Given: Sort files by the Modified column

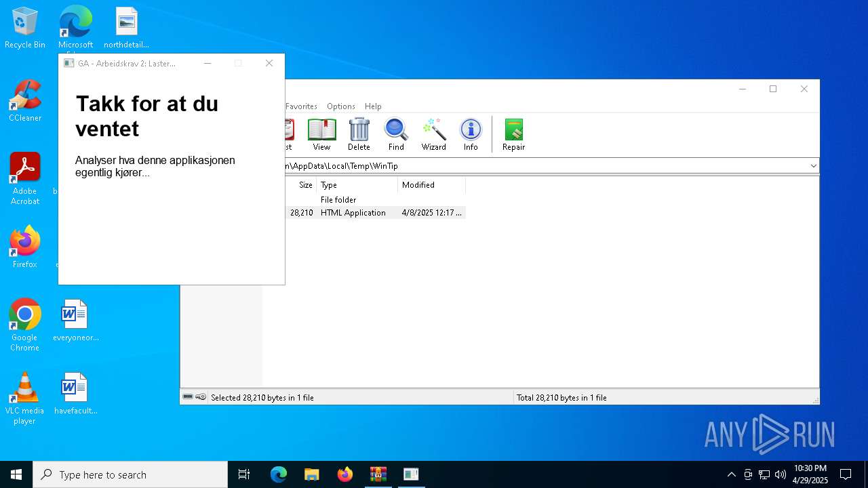Looking at the screenshot, I should pyautogui.click(x=431, y=185).
